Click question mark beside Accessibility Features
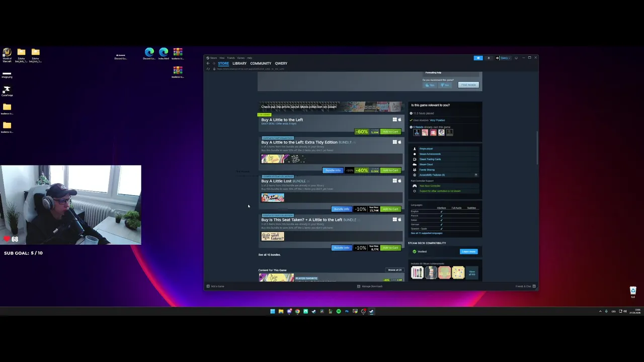 coord(476,175)
